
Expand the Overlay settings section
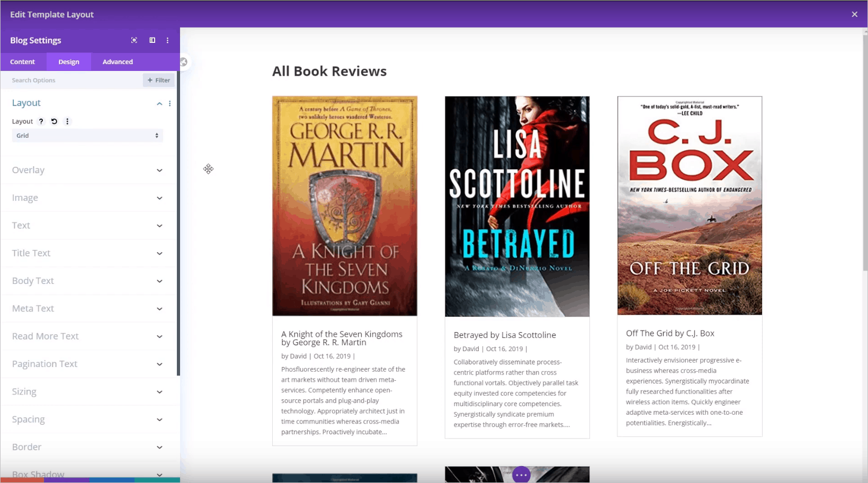(x=88, y=170)
